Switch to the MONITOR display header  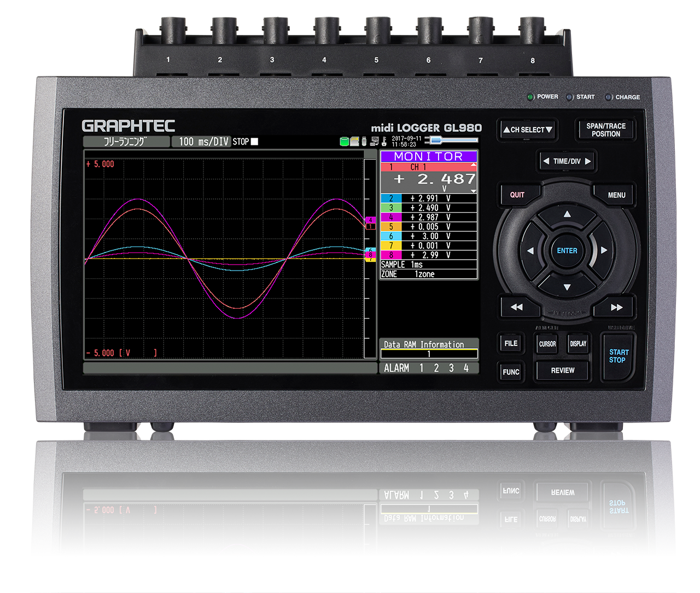[429, 157]
